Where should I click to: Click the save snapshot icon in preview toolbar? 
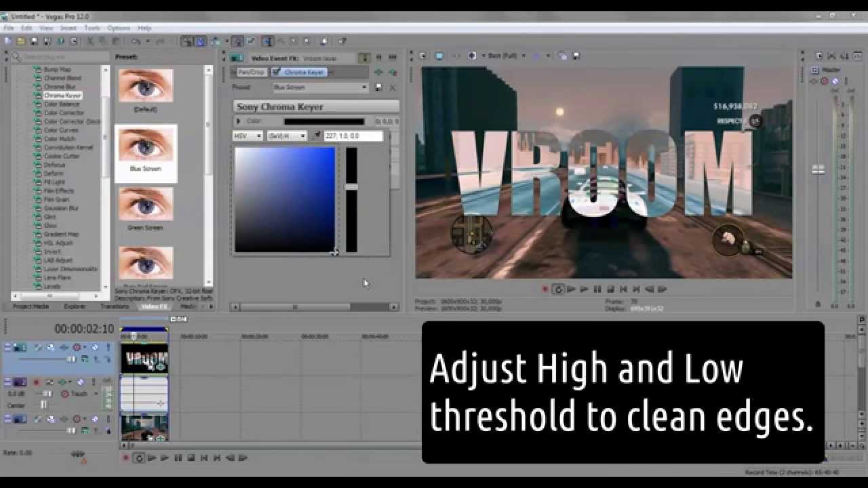tap(576, 56)
